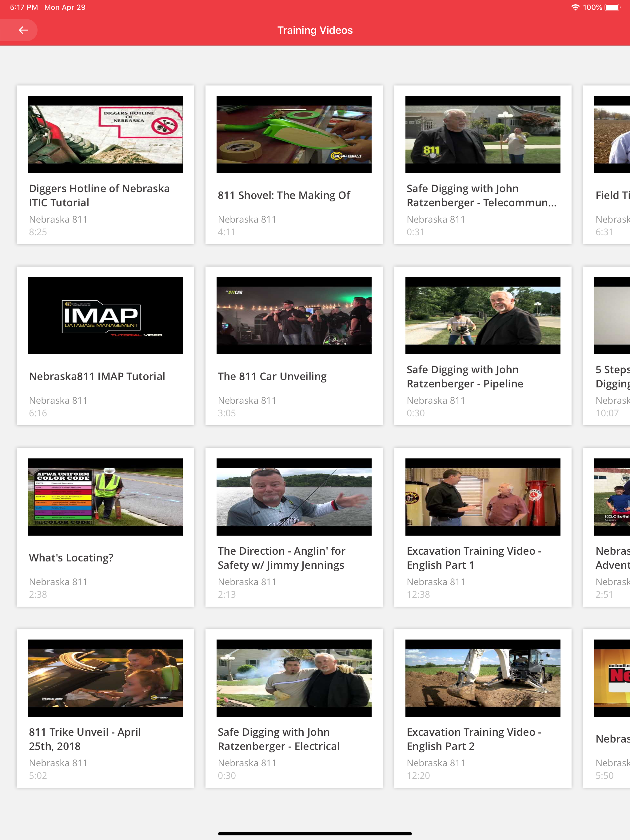
Task: Tap title 'Safe Digging with John Ratzenberger - Pipeline'
Action: coord(465,377)
